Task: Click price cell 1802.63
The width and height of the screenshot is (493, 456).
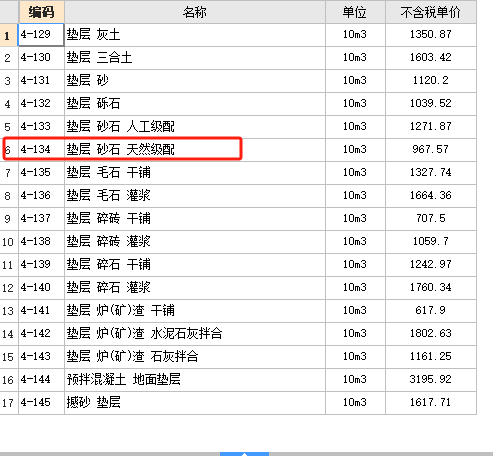Action: pyautogui.click(x=431, y=334)
